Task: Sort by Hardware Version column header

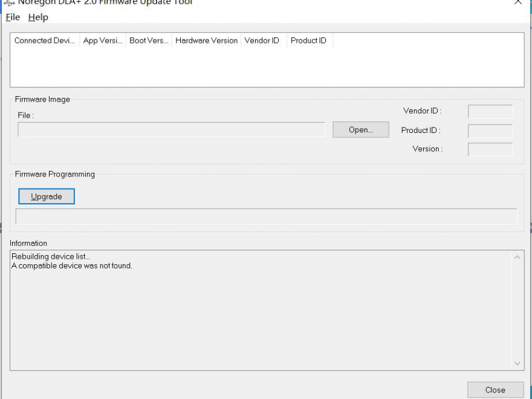Action: tap(207, 41)
